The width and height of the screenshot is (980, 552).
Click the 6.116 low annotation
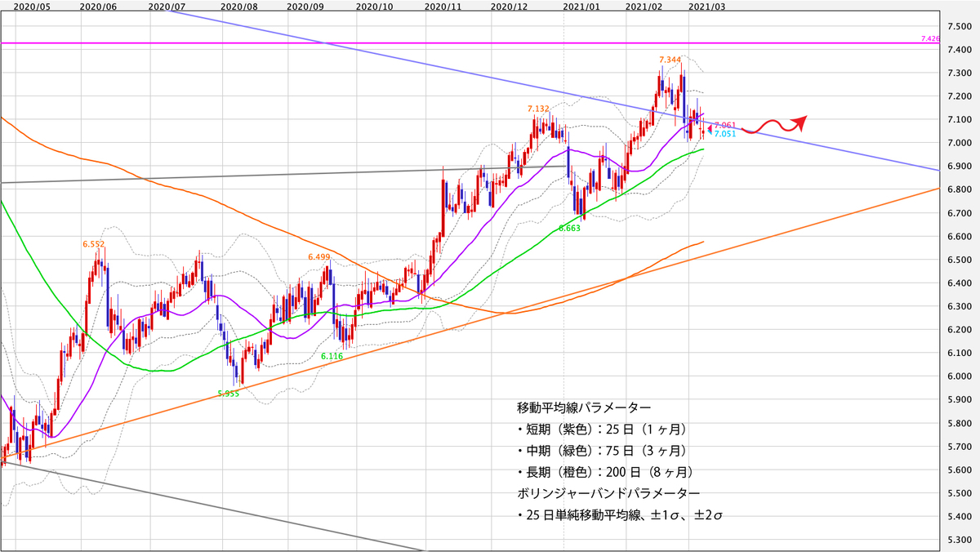click(x=332, y=357)
